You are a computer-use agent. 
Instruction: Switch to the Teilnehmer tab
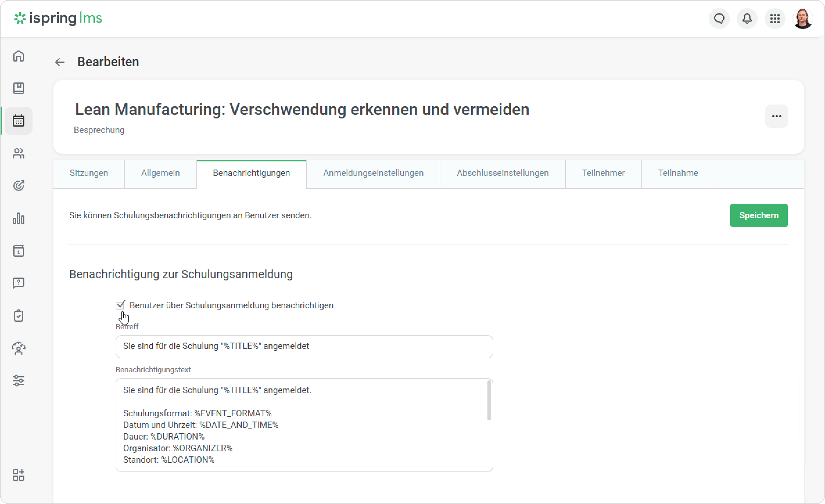tap(603, 173)
